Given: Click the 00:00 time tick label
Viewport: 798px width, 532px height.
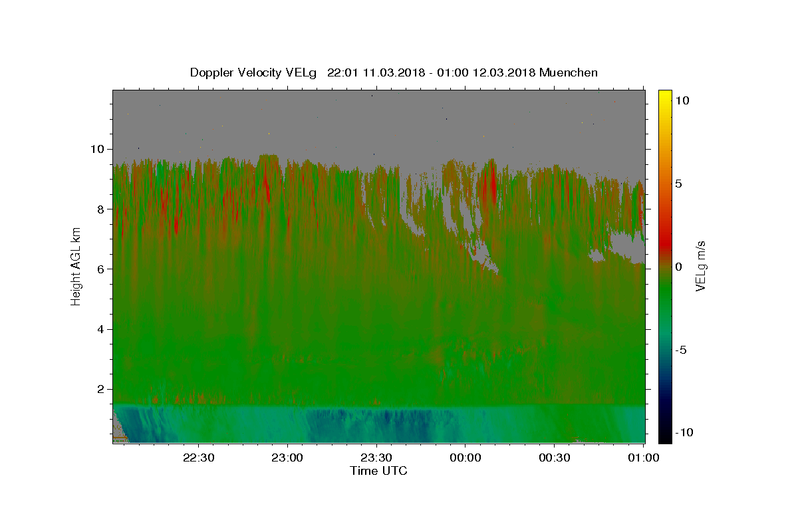Looking at the screenshot, I should pyautogui.click(x=465, y=458).
